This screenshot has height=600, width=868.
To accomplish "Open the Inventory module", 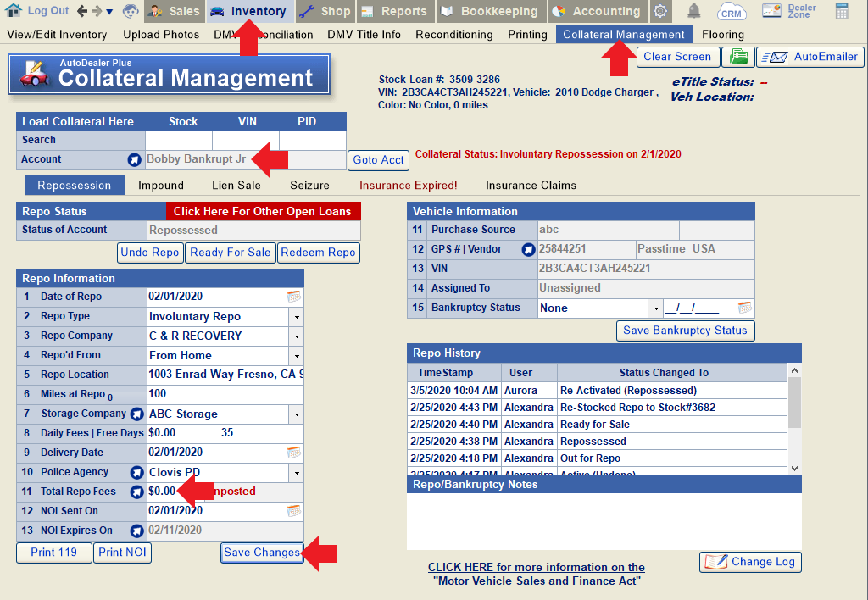I will click(248, 11).
